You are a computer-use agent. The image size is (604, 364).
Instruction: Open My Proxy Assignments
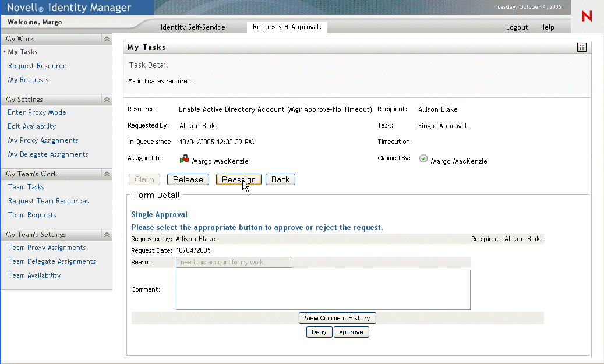click(x=43, y=140)
